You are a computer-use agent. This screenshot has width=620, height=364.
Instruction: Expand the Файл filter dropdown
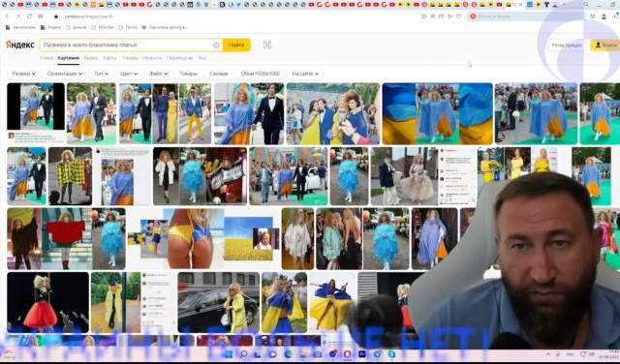click(x=158, y=74)
